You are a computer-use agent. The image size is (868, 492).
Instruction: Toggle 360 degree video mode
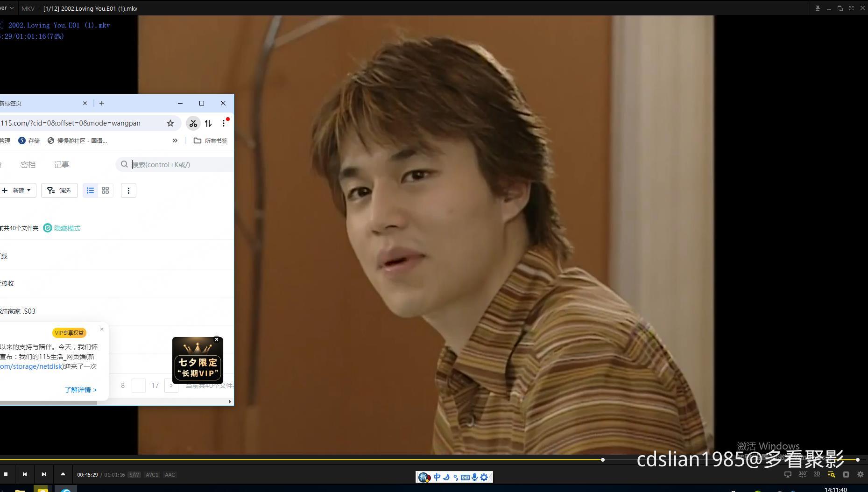(x=803, y=474)
